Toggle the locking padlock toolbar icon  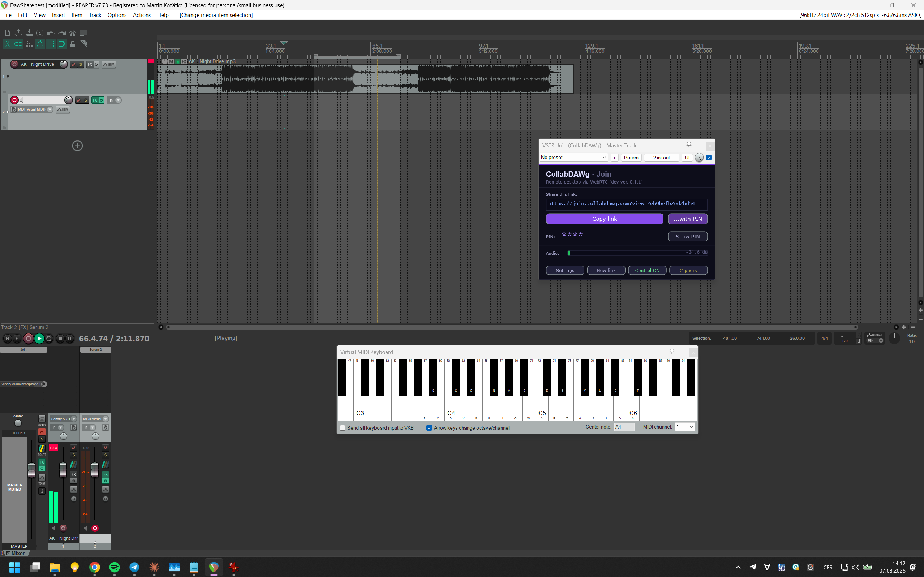point(73,44)
